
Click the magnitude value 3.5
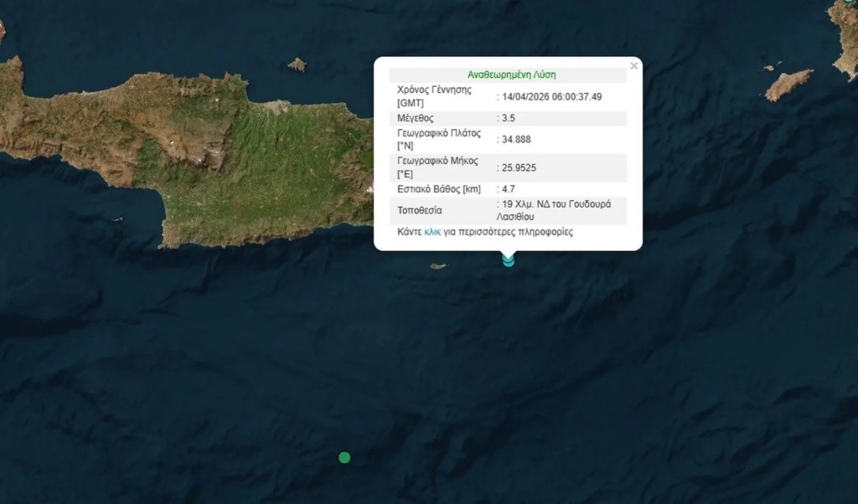click(x=509, y=118)
